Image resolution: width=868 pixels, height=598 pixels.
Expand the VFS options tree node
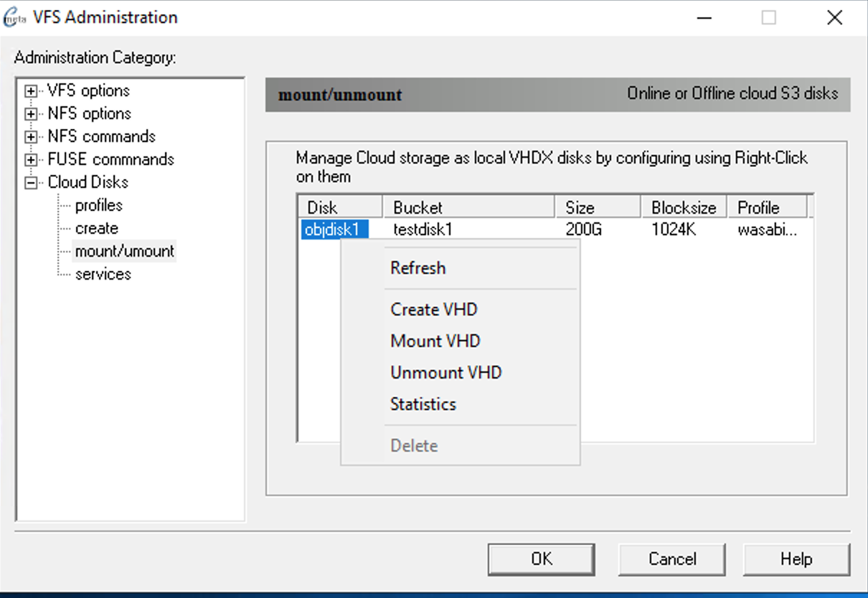pos(31,91)
